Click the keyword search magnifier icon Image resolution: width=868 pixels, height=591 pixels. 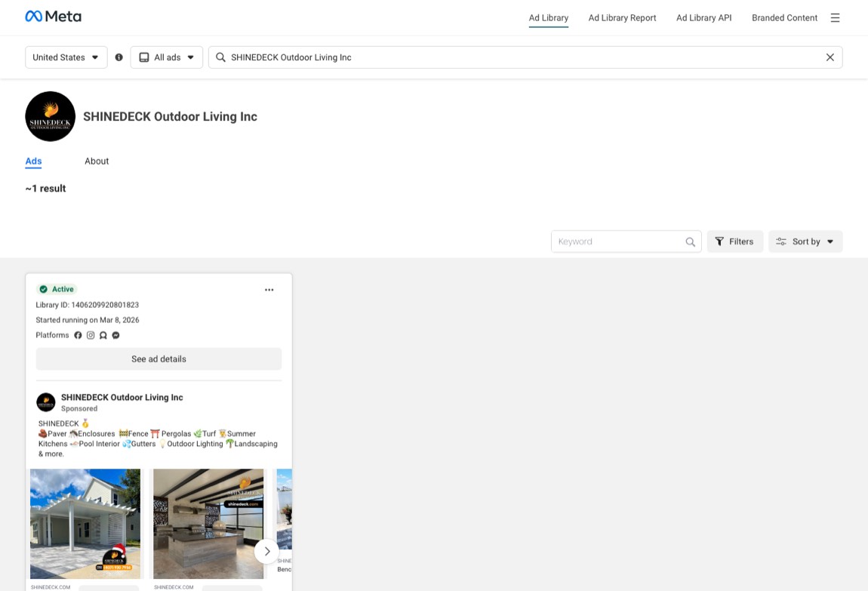point(690,242)
